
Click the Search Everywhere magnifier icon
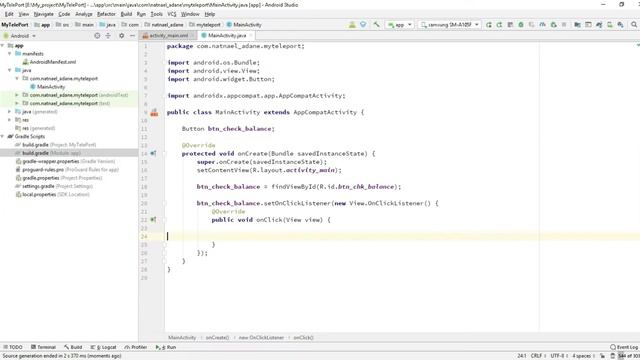(634, 25)
